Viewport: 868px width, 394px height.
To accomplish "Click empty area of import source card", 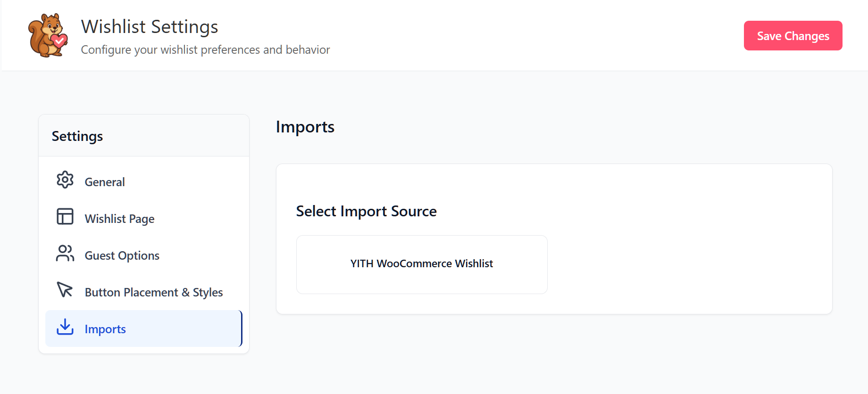I will coord(684,264).
